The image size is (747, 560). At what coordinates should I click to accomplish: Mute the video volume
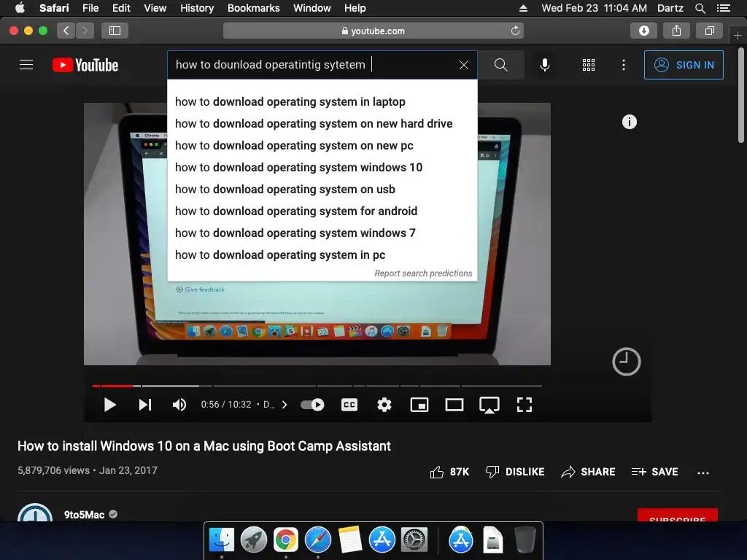(179, 405)
